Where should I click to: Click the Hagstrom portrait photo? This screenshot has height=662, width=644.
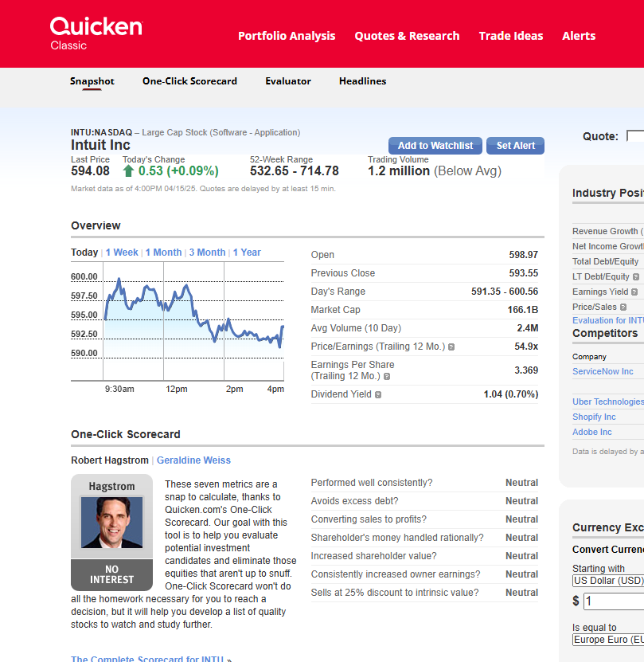pyautogui.click(x=111, y=523)
